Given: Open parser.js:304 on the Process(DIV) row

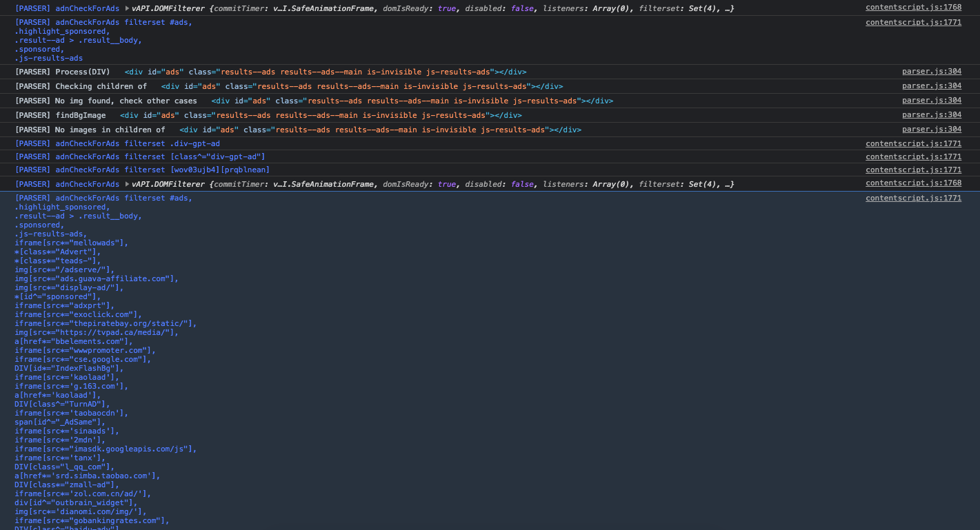Looking at the screenshot, I should (x=932, y=71).
